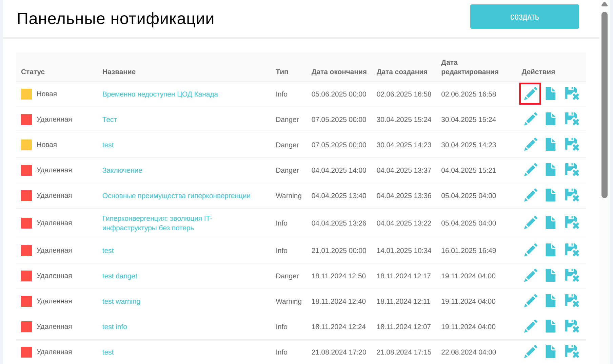
Task: Click disk-with-cross icon for test created 21.08.2024 17:15
Action: [x=572, y=351]
